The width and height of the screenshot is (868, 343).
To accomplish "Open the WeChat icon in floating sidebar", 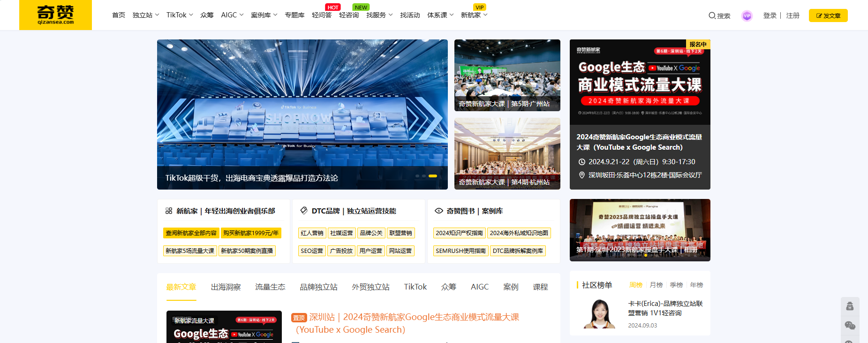I will 850,325.
